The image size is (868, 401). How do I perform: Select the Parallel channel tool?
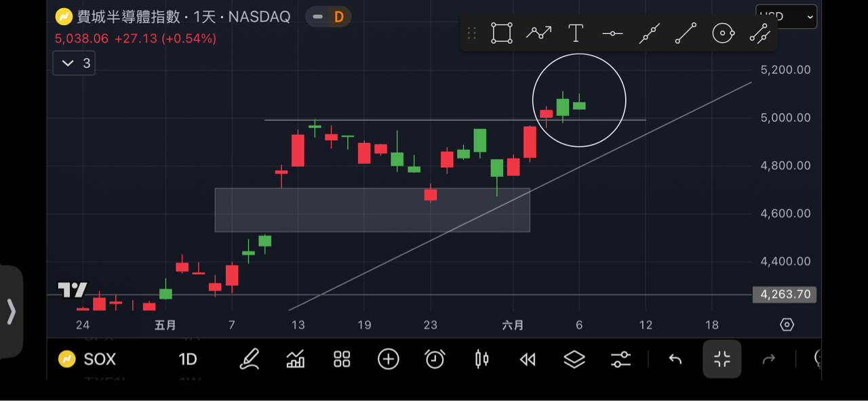coord(760,33)
